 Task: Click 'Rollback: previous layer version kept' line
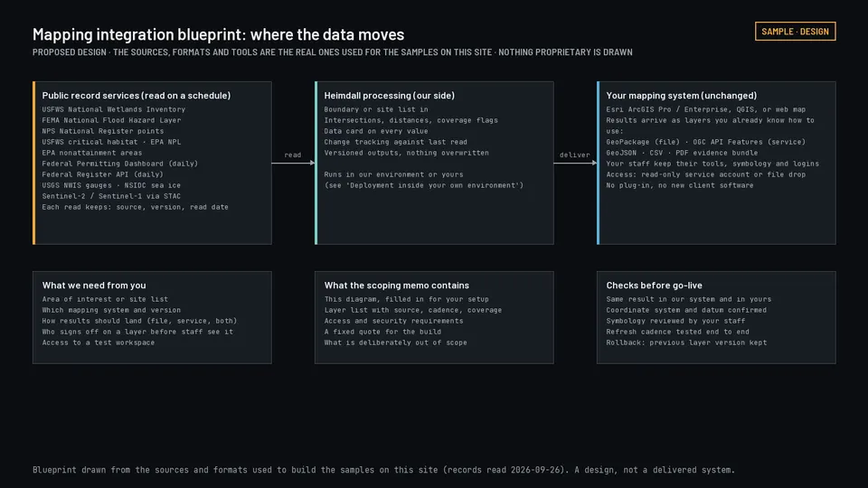(686, 343)
